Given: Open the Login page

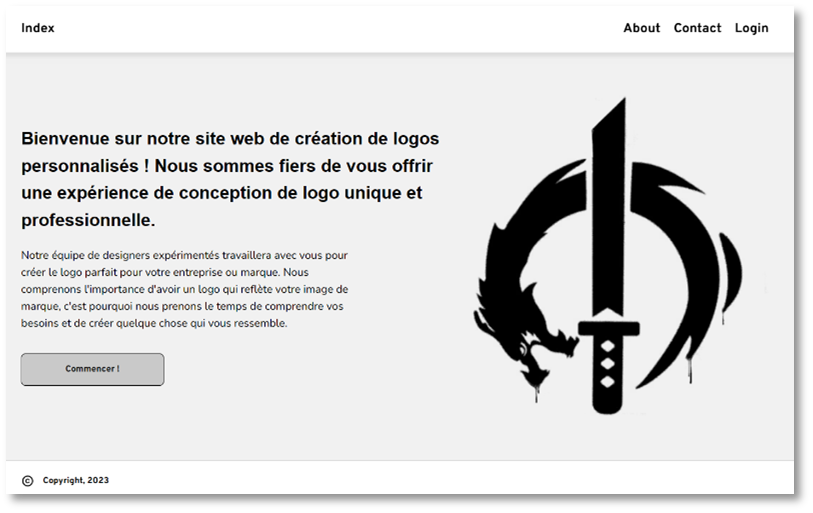Looking at the screenshot, I should [751, 28].
